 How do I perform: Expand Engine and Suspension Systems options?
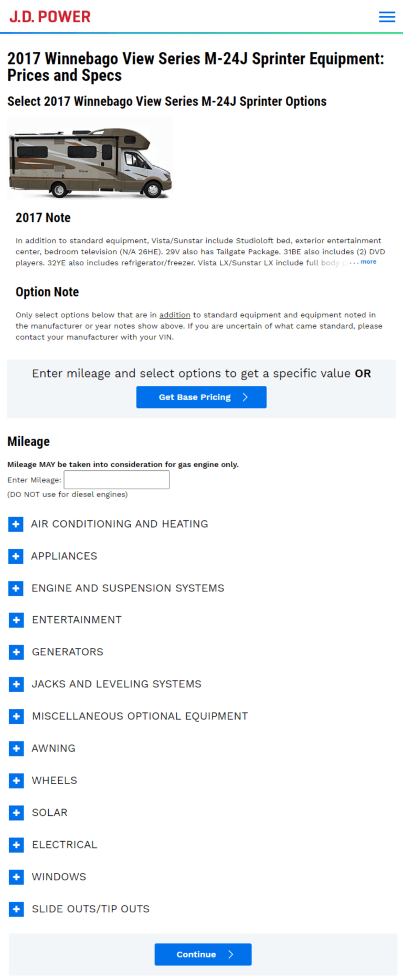(x=16, y=588)
